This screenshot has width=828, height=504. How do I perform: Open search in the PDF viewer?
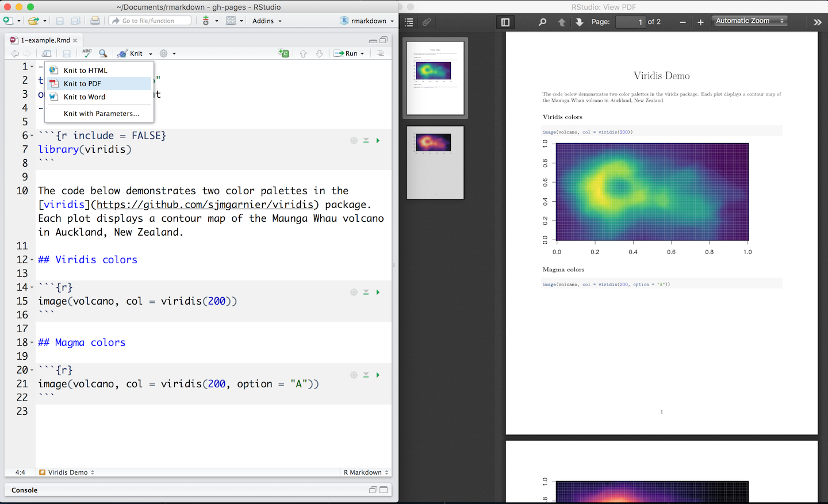pyautogui.click(x=542, y=22)
